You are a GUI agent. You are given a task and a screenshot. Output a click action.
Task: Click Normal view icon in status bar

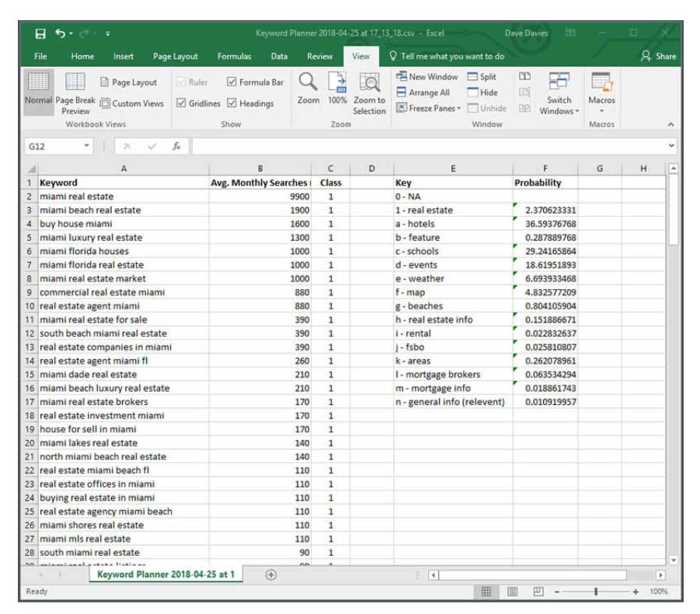[486, 591]
